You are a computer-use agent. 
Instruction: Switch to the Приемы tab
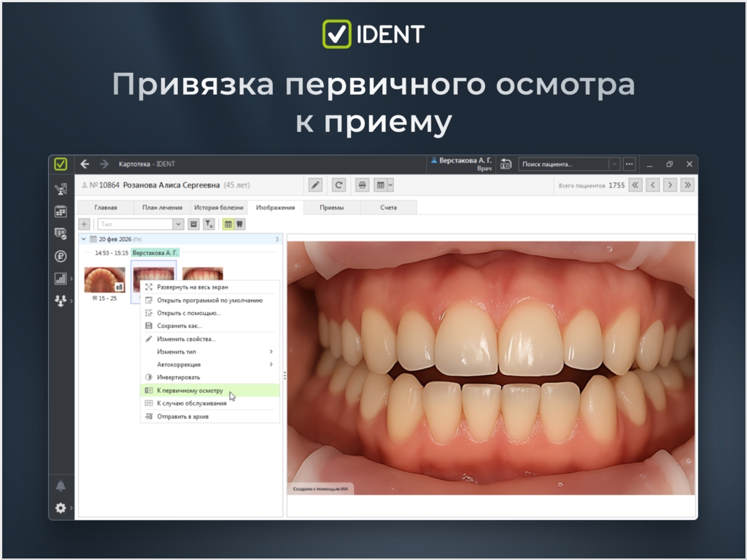tap(331, 208)
